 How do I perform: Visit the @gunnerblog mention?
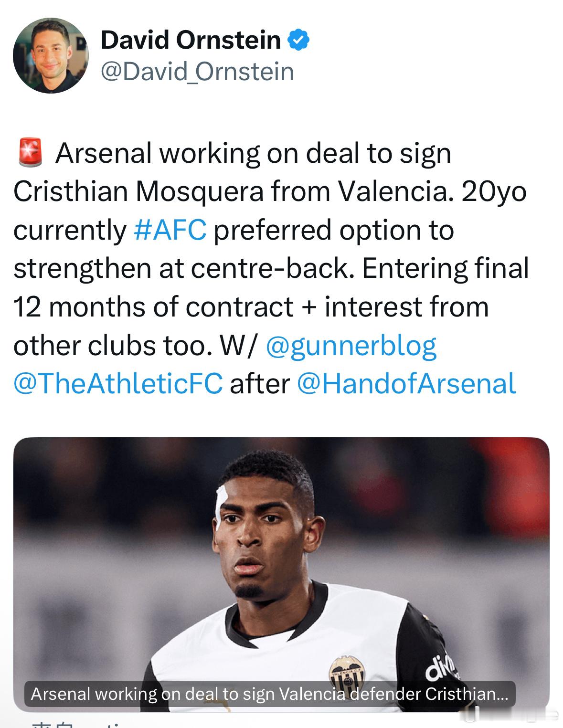pyautogui.click(x=350, y=346)
